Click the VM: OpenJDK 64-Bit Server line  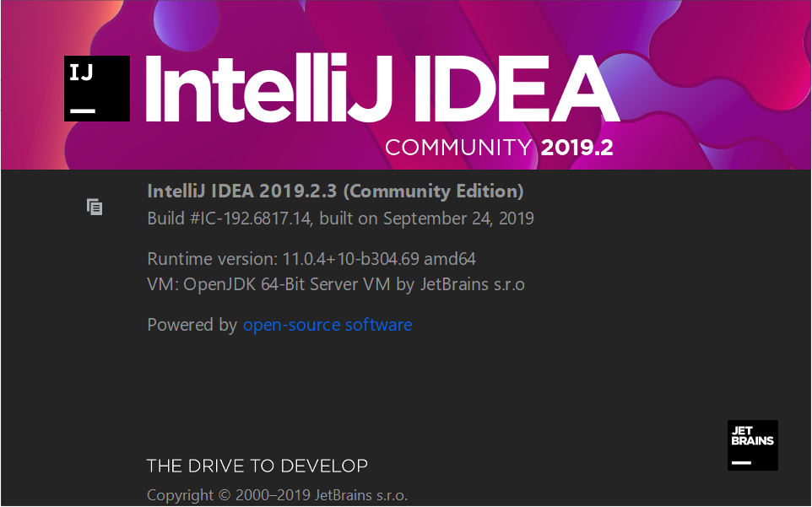pyautogui.click(x=336, y=284)
